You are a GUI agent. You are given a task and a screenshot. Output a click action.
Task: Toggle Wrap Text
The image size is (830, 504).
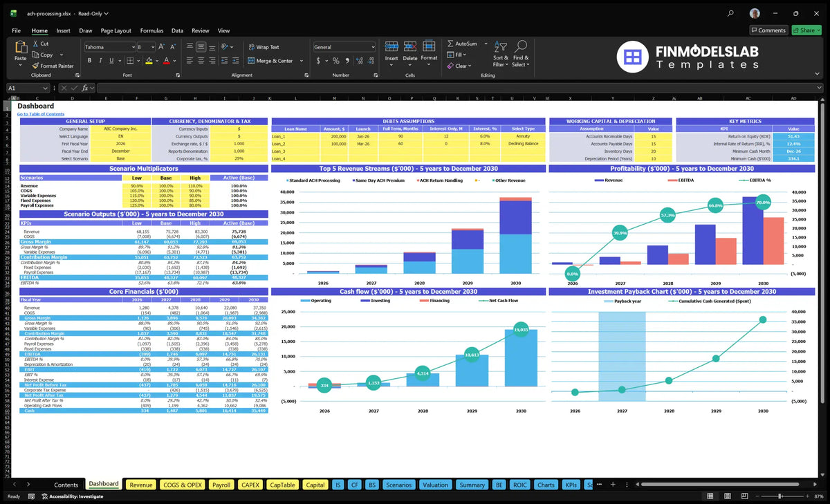tap(264, 47)
